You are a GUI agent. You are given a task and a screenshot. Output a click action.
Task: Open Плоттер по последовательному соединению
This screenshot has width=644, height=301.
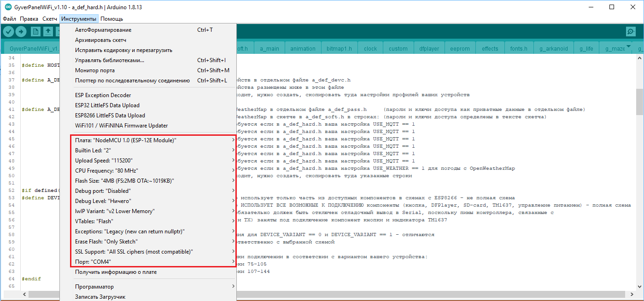pos(148,81)
